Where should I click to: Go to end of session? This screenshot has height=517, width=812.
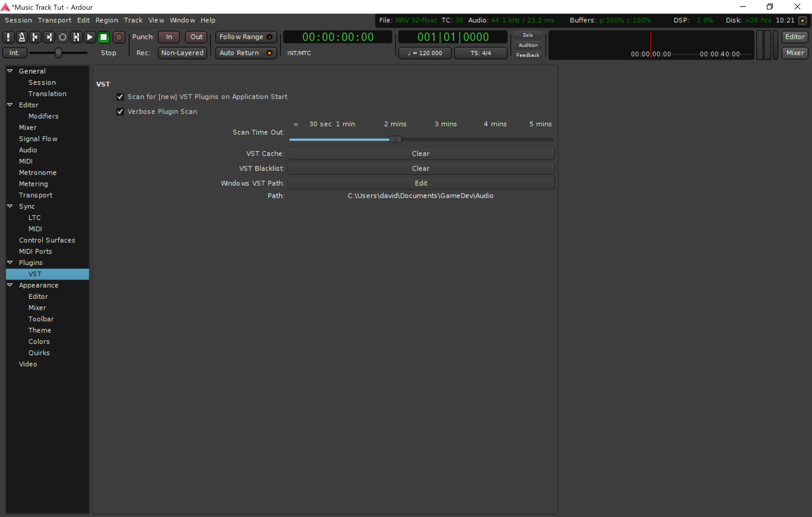point(49,37)
